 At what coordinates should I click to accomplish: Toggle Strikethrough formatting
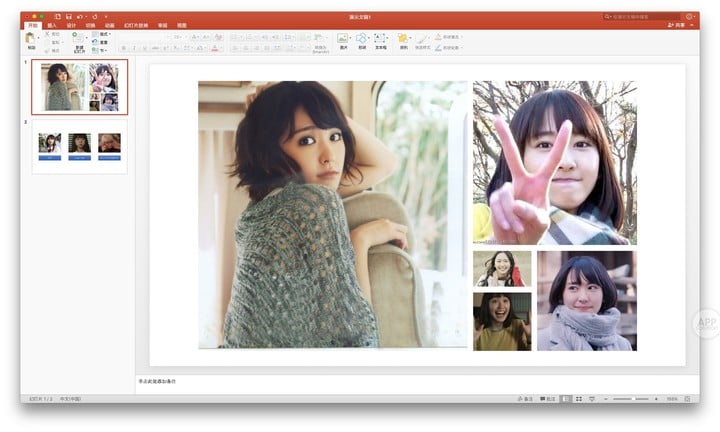click(x=155, y=48)
